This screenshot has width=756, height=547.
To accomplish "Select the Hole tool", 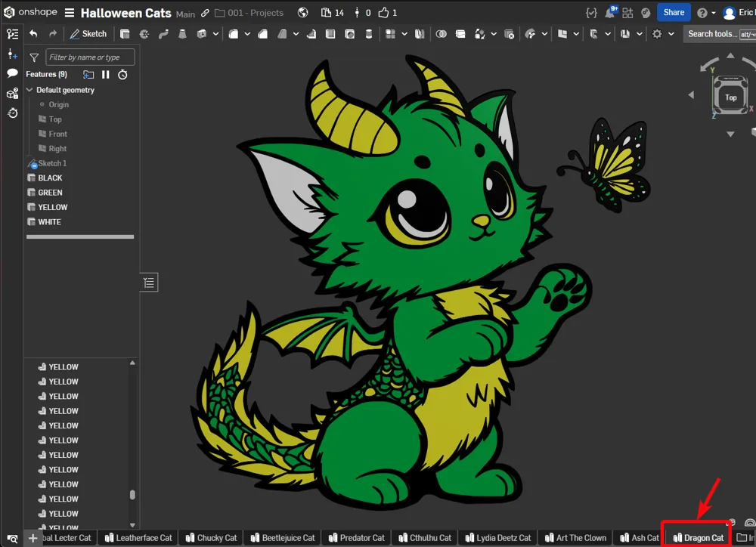I will (x=349, y=34).
